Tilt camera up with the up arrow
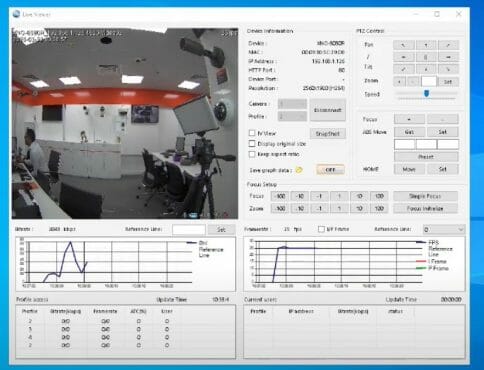The image size is (484, 370). [426, 45]
